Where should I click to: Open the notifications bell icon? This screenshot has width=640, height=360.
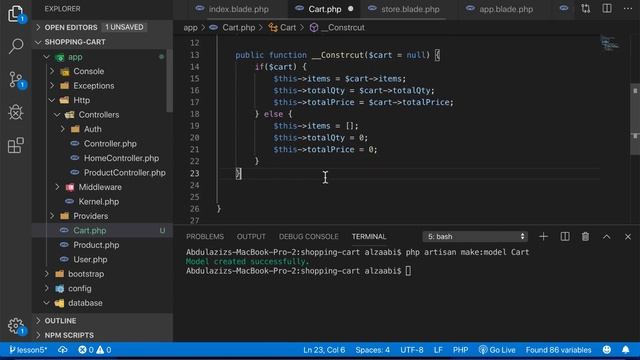pyautogui.click(x=626, y=350)
